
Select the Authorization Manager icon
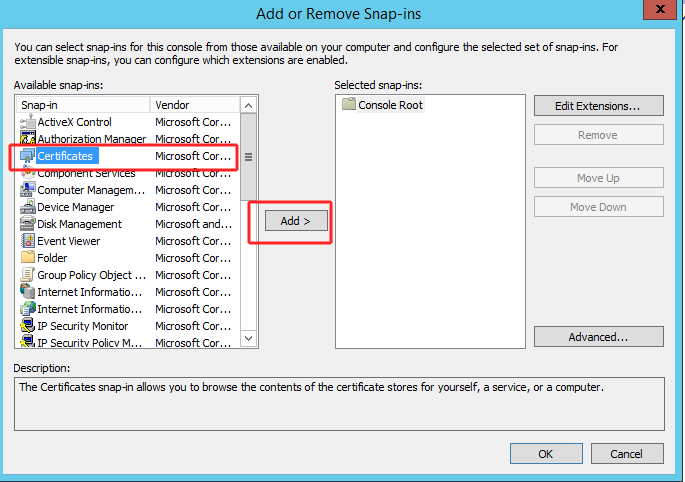coord(27,139)
